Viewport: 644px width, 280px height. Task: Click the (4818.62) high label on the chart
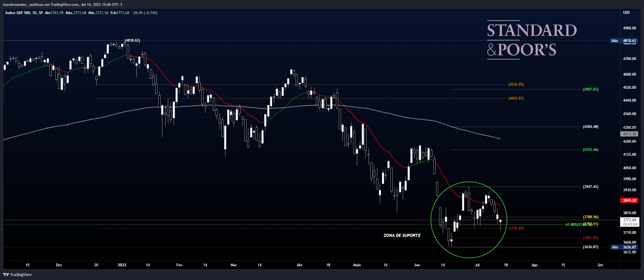click(x=132, y=40)
